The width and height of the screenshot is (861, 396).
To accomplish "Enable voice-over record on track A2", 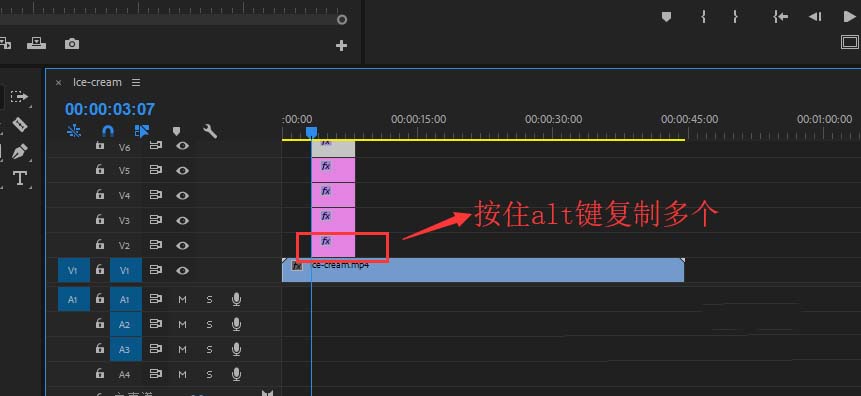I will point(237,325).
